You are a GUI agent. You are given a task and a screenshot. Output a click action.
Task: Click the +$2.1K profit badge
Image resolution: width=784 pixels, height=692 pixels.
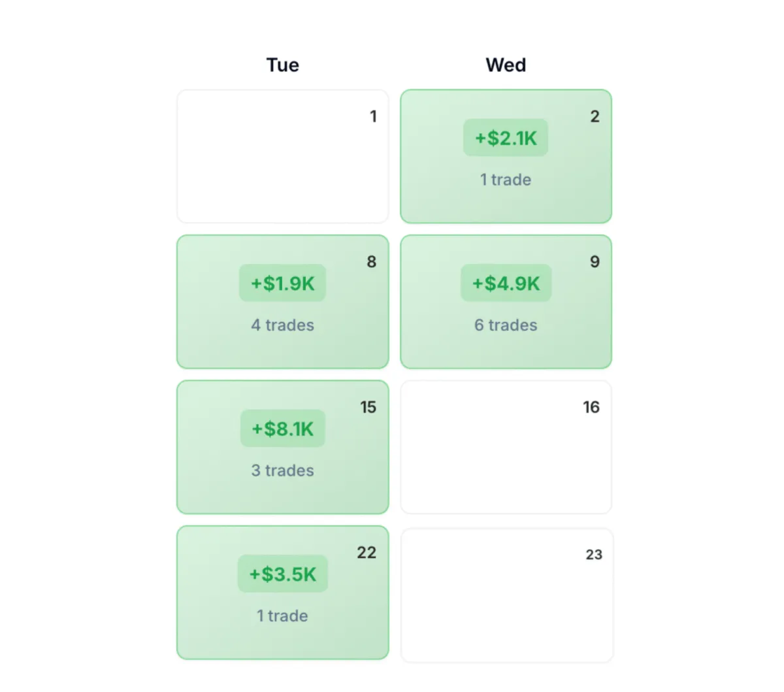click(x=506, y=138)
